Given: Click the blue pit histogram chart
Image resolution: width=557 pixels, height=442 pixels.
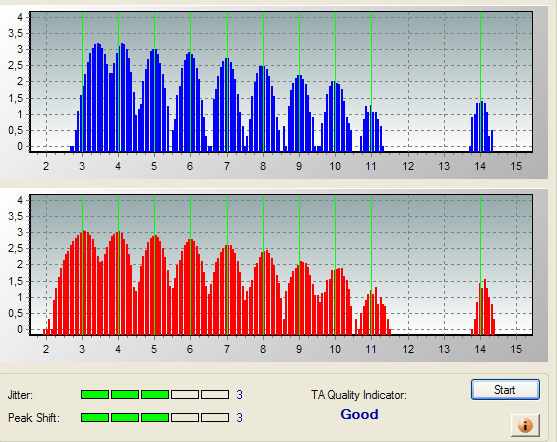Looking at the screenshot, I should (x=281, y=82).
